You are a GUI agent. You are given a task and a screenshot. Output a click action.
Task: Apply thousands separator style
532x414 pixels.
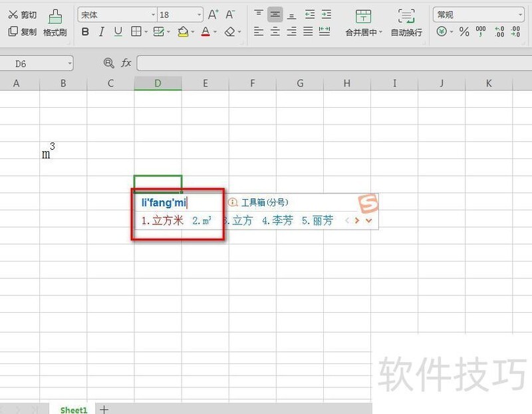pos(481,31)
